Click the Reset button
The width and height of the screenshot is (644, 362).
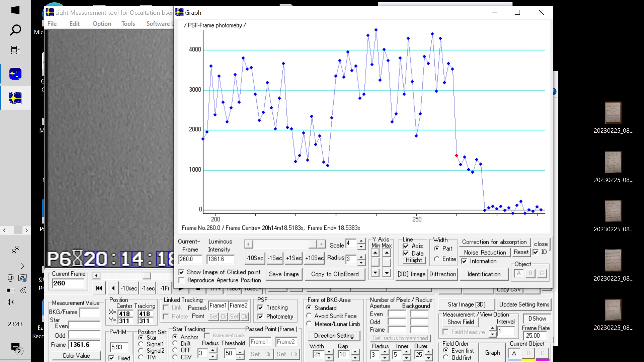point(521,252)
